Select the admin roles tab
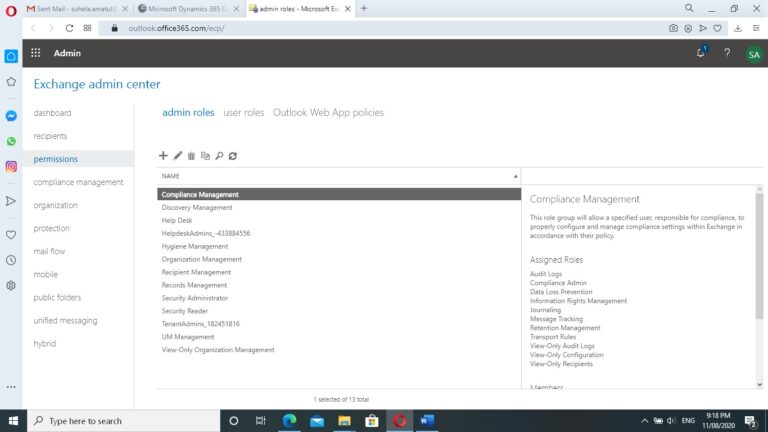The image size is (768, 432). (x=188, y=113)
